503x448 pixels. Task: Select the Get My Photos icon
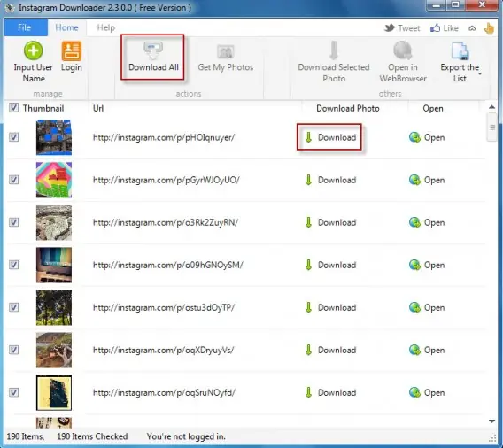(225, 51)
